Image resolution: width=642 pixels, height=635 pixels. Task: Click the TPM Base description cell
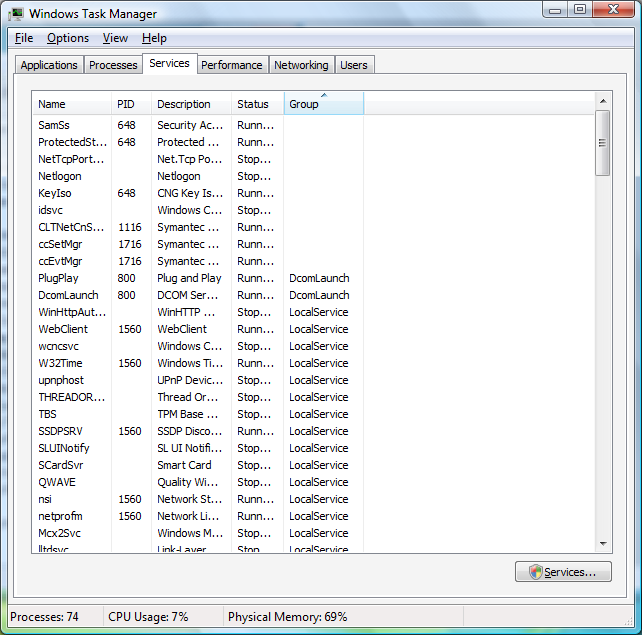(x=188, y=414)
